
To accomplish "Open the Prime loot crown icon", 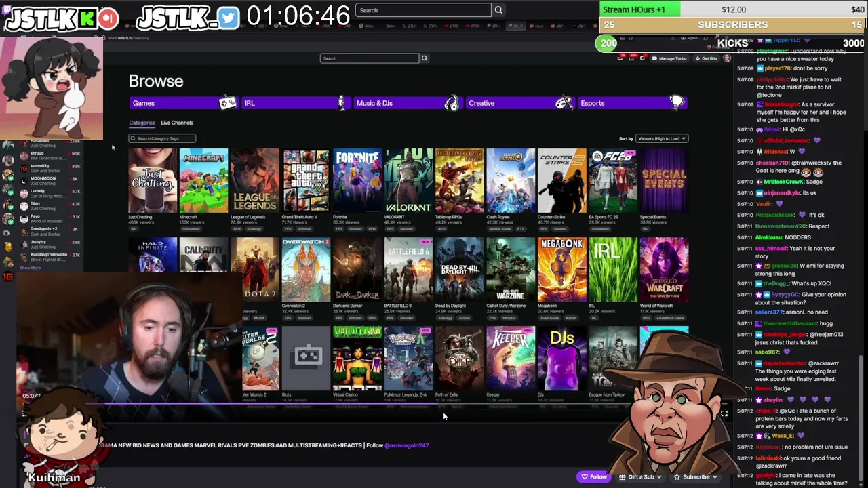I will [x=620, y=58].
